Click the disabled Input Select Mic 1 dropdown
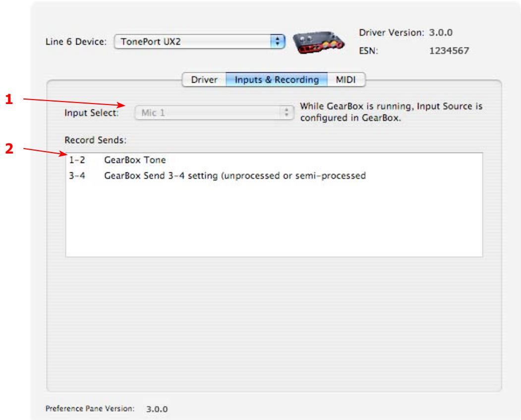521x420 pixels. 214,112
